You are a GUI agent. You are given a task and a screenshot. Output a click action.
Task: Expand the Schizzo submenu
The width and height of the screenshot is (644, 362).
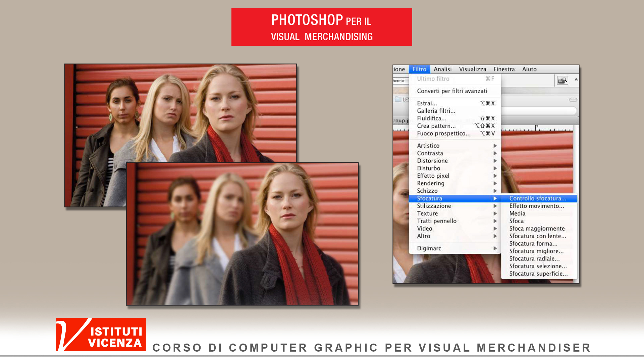[x=455, y=191]
